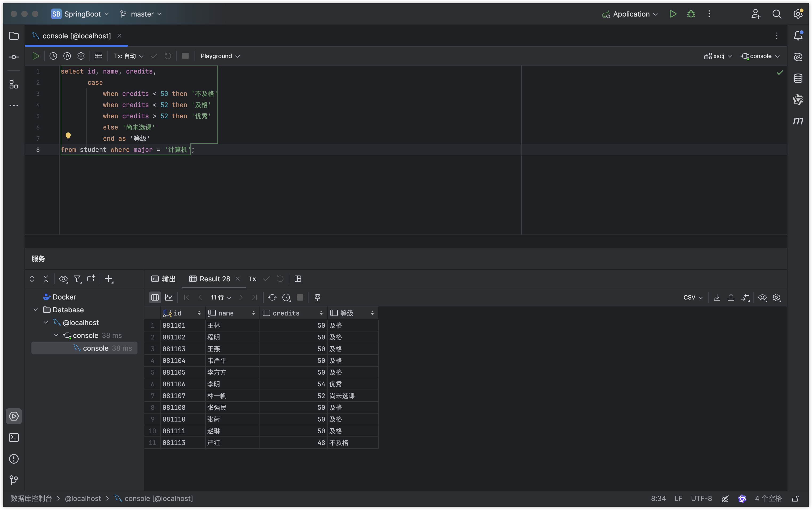Screen dimensions: 812x510
Task: Click the light bulb quick-fix icon in the editor
Action: (x=68, y=136)
